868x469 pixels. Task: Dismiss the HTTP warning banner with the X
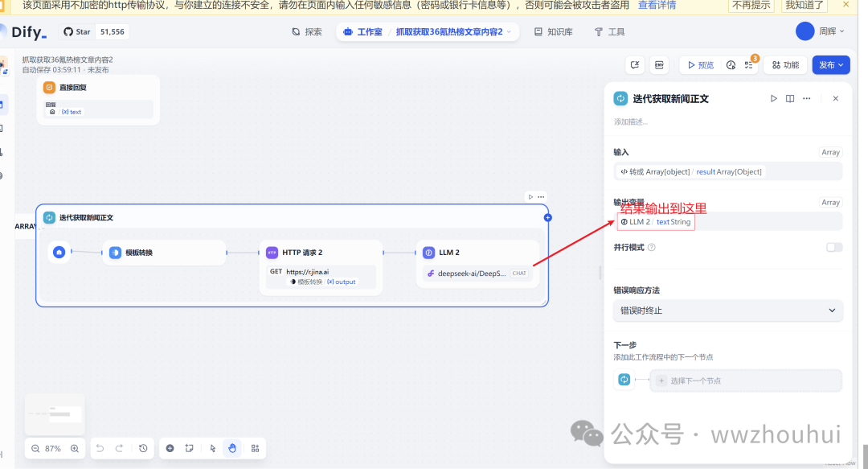point(845,5)
